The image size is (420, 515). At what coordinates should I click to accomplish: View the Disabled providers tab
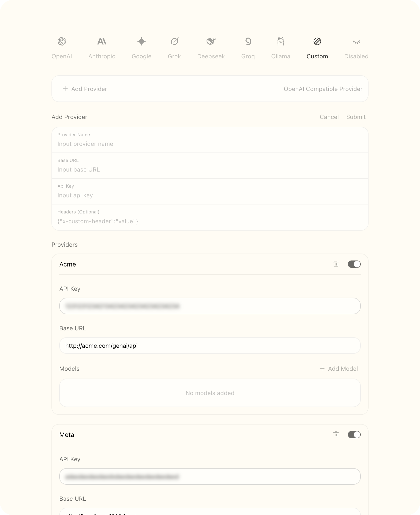click(356, 47)
